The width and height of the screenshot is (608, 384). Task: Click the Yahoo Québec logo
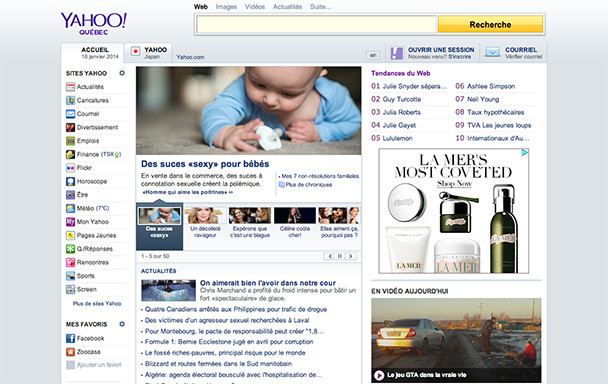[93, 24]
